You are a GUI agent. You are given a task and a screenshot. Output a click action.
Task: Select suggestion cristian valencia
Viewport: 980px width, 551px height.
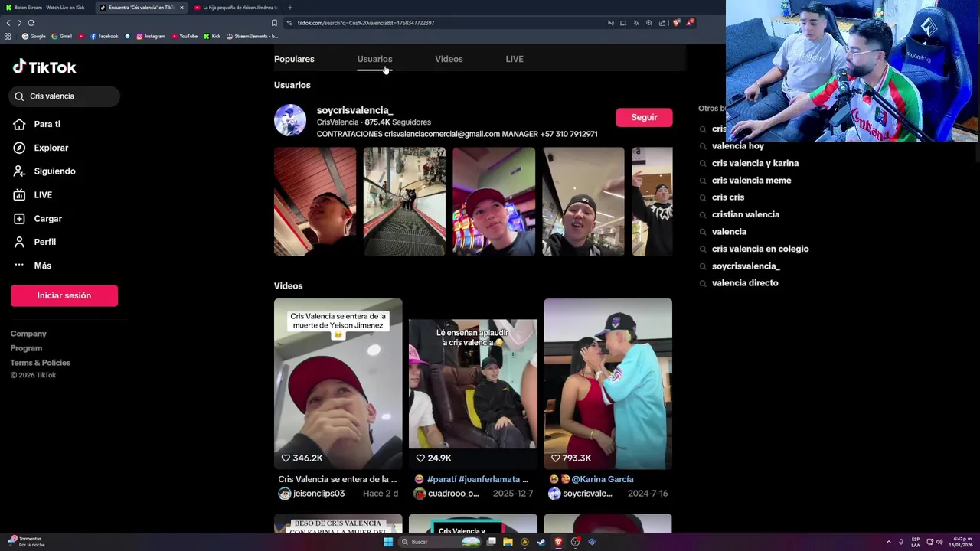(x=745, y=214)
